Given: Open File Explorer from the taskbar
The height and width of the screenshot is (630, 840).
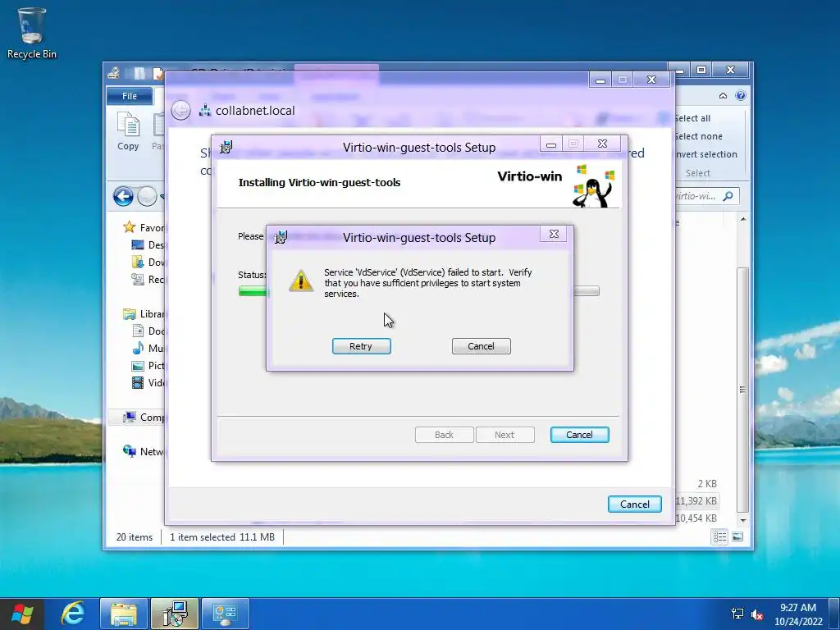Looking at the screenshot, I should (x=124, y=614).
